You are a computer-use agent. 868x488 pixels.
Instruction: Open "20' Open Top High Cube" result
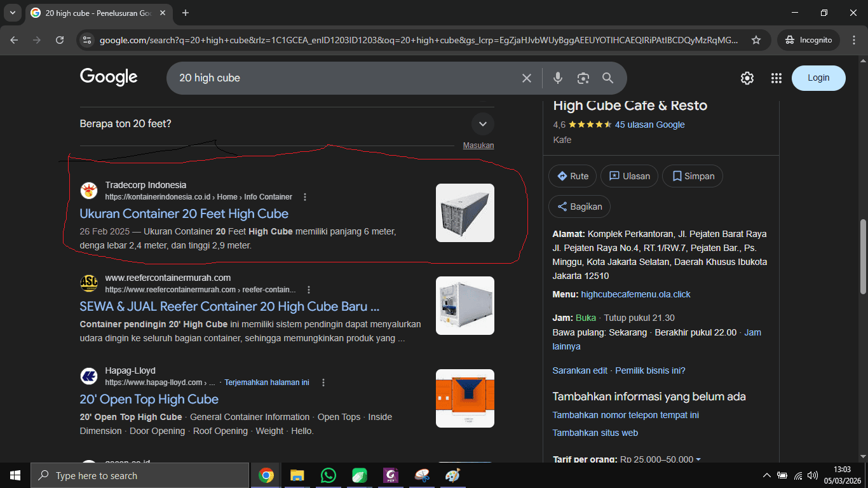149,399
